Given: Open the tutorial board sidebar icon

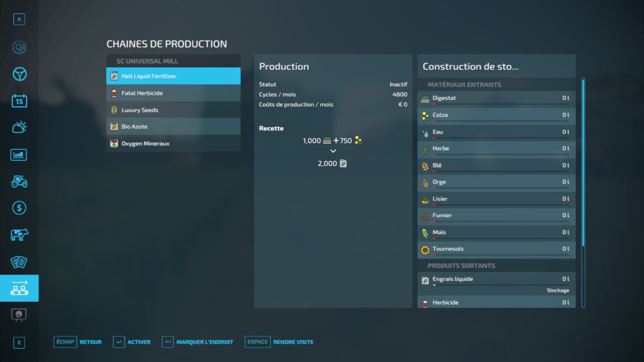Looking at the screenshot, I should pos(19,315).
